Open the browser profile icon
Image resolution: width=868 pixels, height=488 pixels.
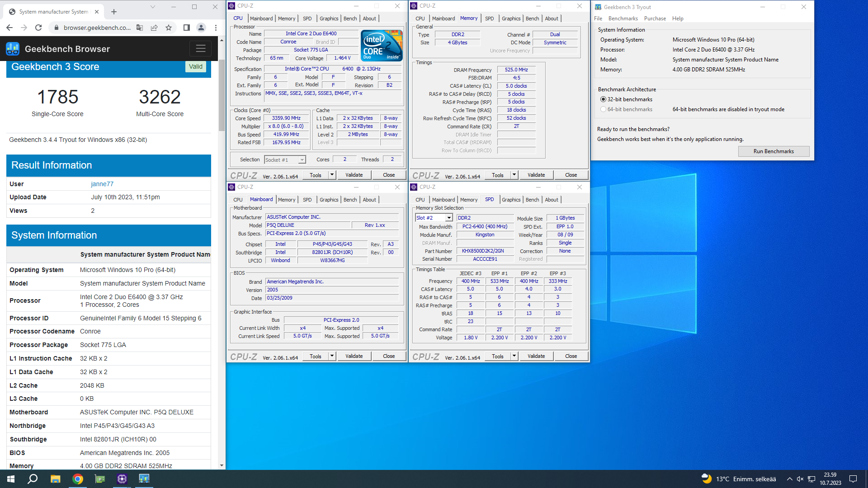click(201, 28)
